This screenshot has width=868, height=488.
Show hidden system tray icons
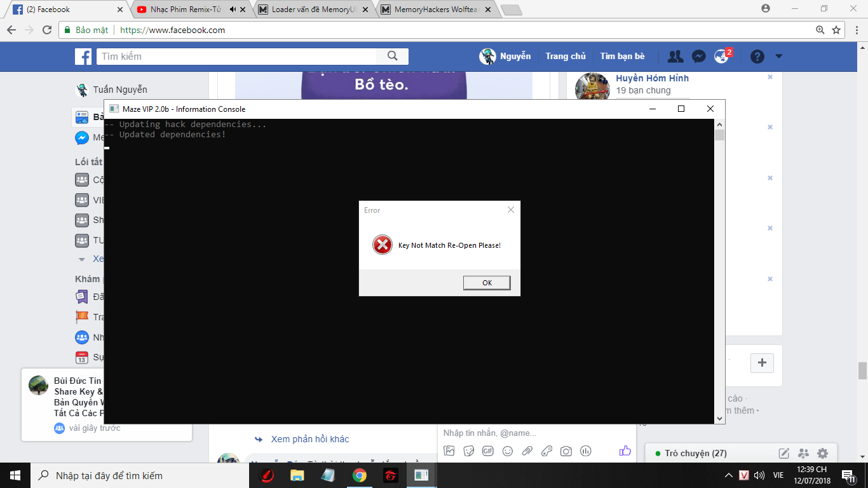728,475
